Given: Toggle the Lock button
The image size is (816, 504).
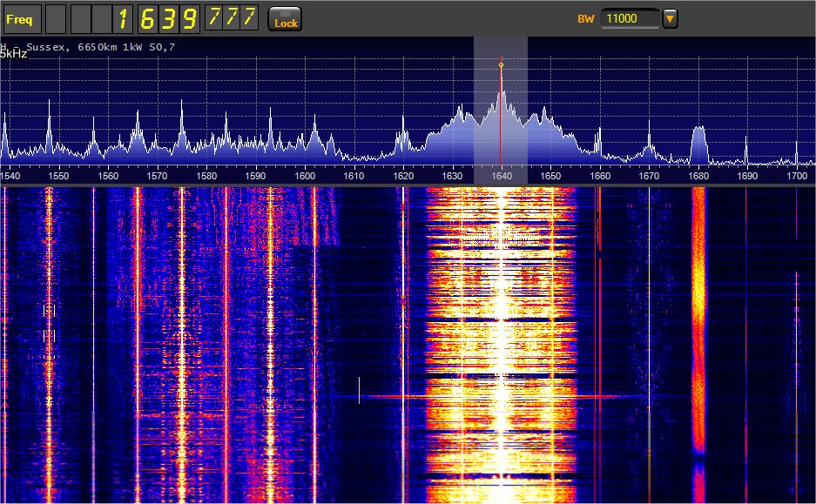Looking at the screenshot, I should [x=286, y=19].
